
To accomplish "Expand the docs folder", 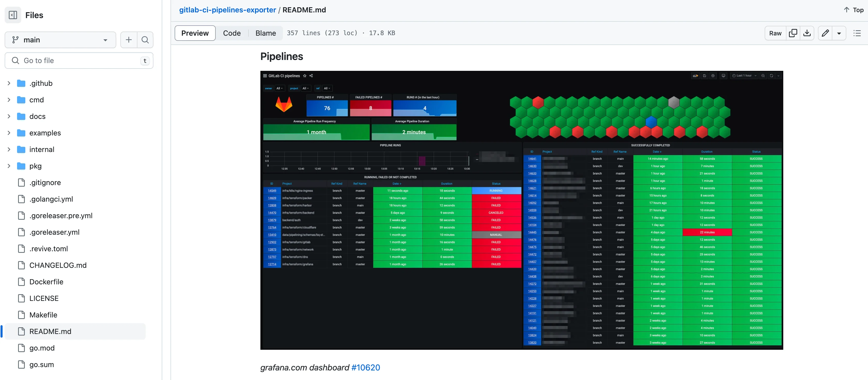I will (9, 116).
